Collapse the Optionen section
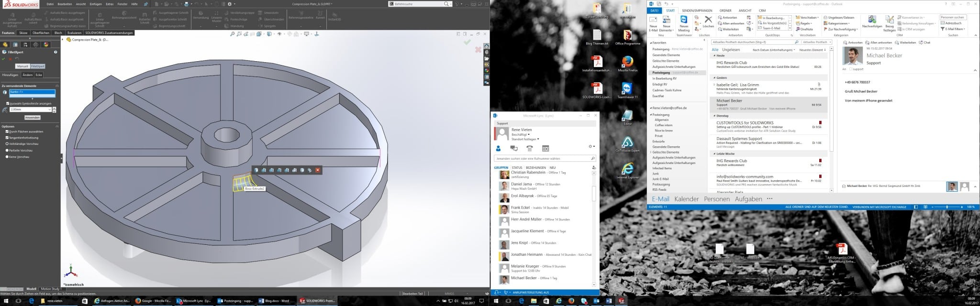 [57, 126]
